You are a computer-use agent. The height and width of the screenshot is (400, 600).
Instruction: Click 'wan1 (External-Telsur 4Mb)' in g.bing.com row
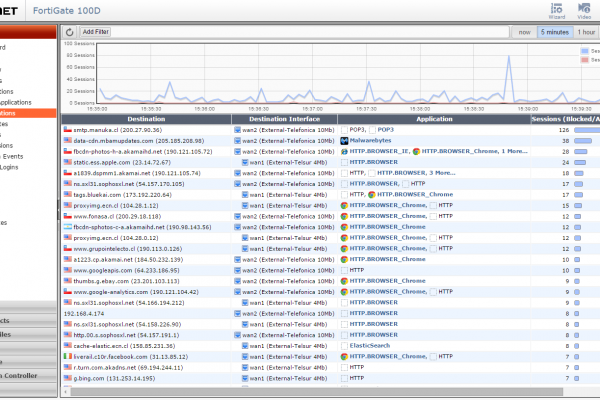tap(289, 378)
